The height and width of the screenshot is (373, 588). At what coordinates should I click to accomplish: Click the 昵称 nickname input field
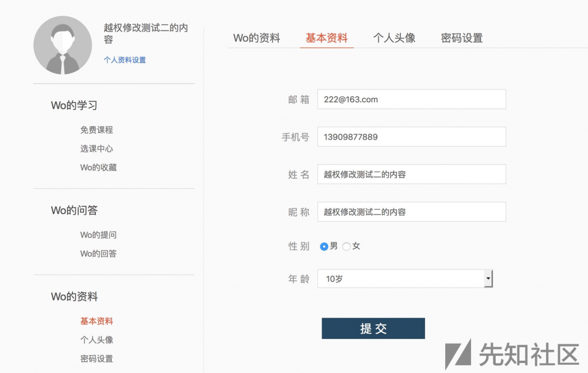412,212
